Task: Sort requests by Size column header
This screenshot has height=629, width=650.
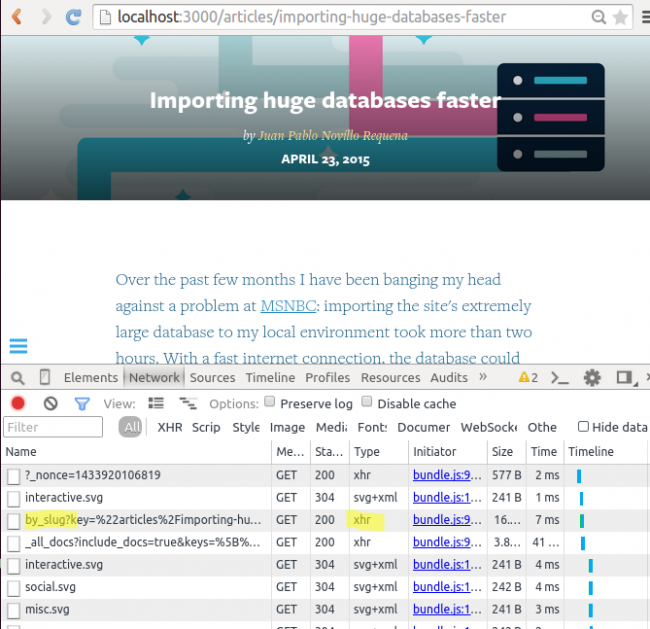Action: (502, 452)
